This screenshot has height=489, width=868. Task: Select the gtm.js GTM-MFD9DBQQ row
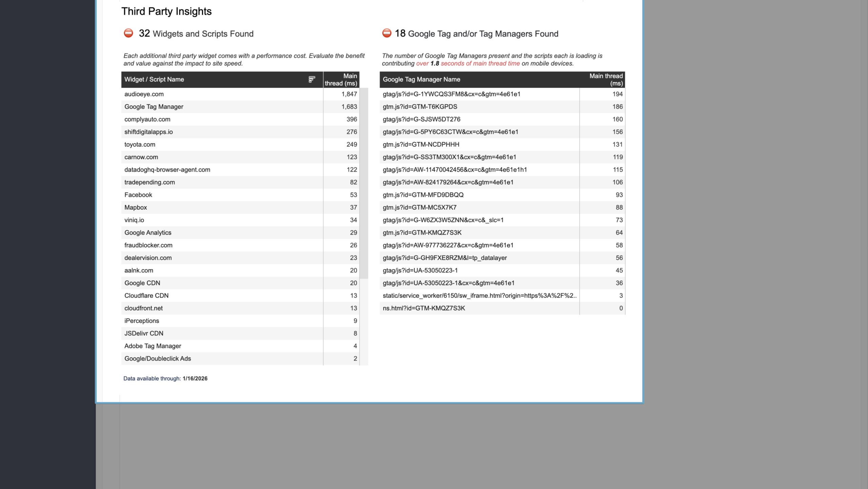(502, 195)
